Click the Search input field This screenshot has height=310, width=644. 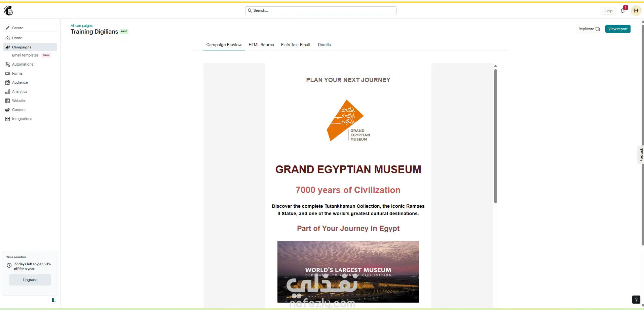tap(321, 11)
